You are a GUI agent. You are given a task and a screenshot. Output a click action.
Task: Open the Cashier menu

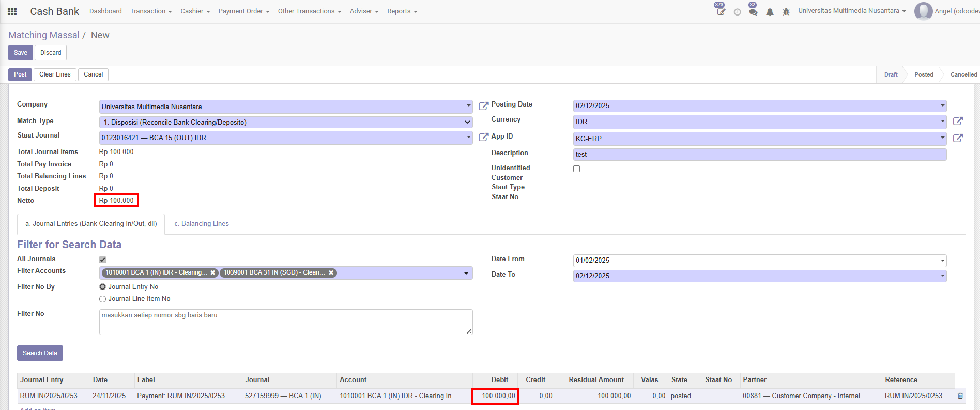click(x=195, y=11)
